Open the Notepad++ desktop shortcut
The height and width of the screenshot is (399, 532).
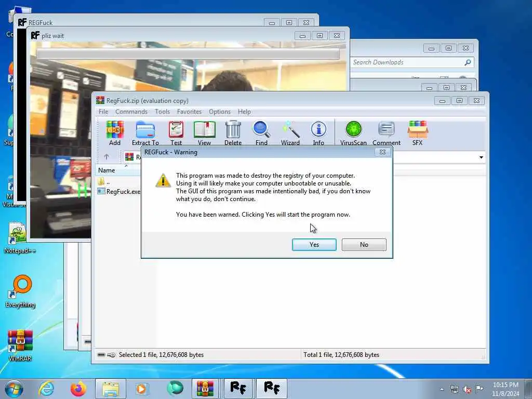coord(19,237)
